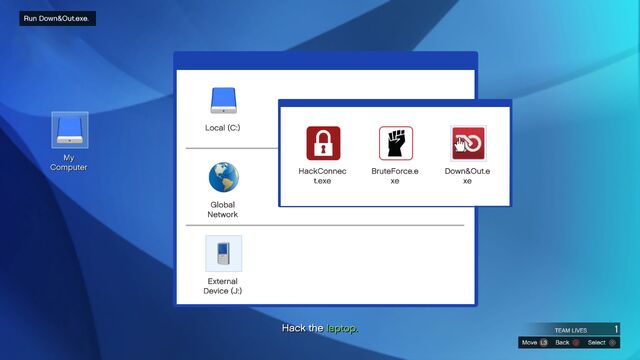The width and height of the screenshot is (640, 360).
Task: Click the Global Network text label
Action: pyautogui.click(x=222, y=209)
